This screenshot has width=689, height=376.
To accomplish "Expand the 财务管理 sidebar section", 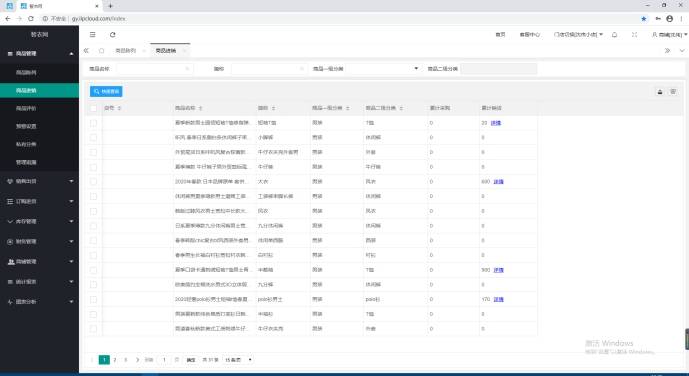I will (40, 242).
